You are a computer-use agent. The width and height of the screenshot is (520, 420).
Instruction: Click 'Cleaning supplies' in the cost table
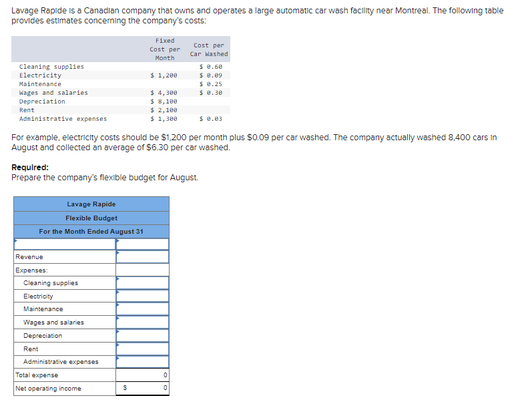(x=51, y=67)
